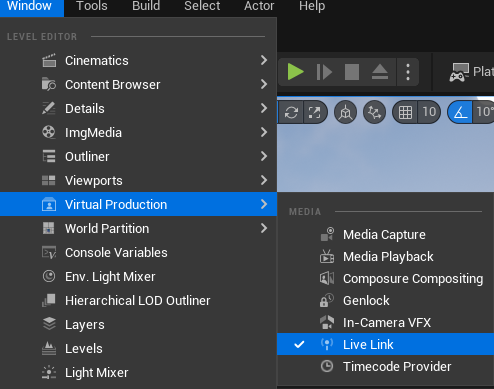Open Hierarchical LOD Outliner
The height and width of the screenshot is (389, 494).
[138, 300]
